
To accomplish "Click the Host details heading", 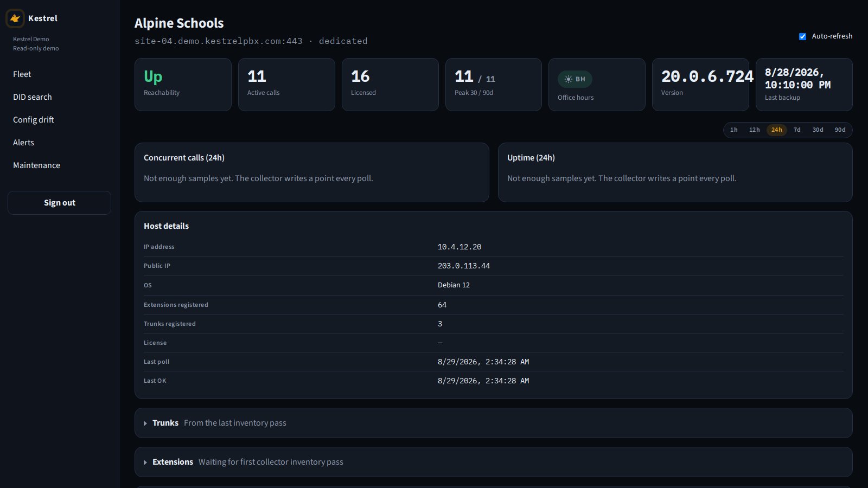I will pos(166,226).
